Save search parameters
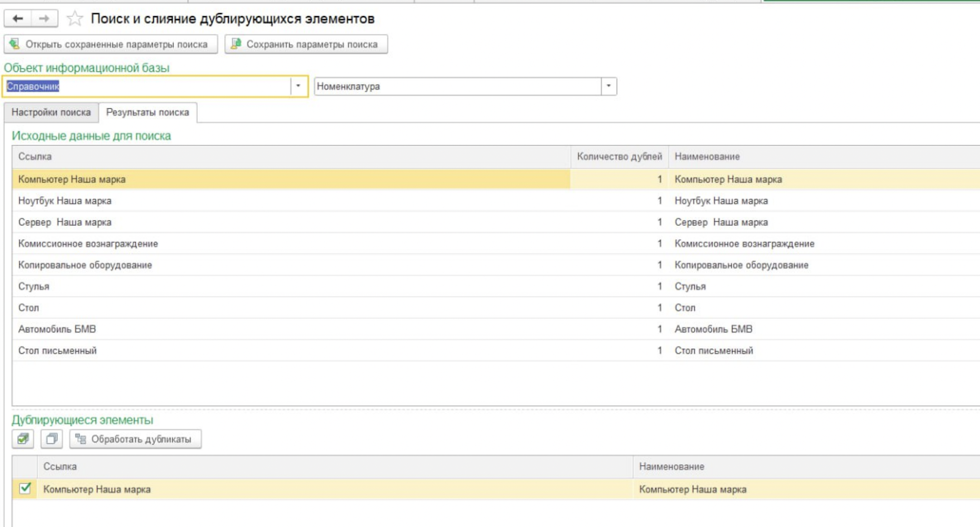The image size is (980, 527). [306, 44]
